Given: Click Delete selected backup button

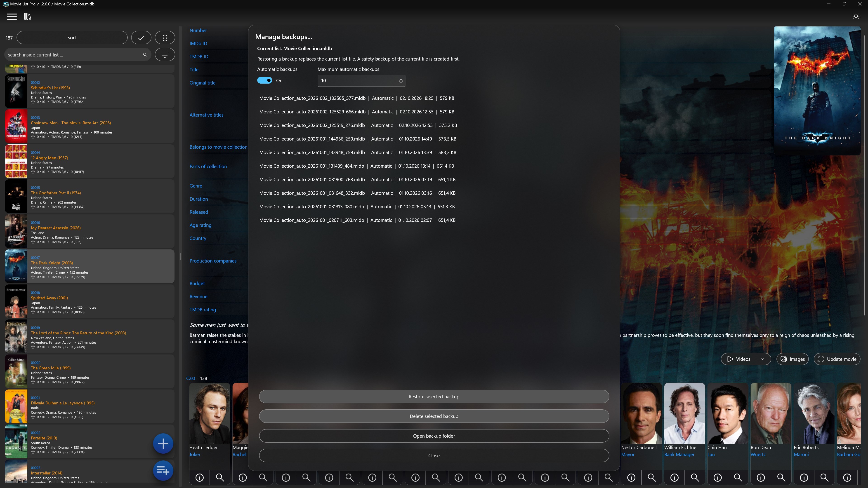Looking at the screenshot, I should pos(434,416).
